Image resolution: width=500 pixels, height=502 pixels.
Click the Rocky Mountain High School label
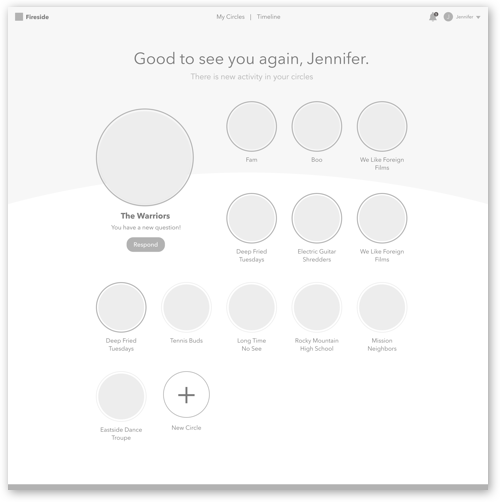click(x=317, y=344)
